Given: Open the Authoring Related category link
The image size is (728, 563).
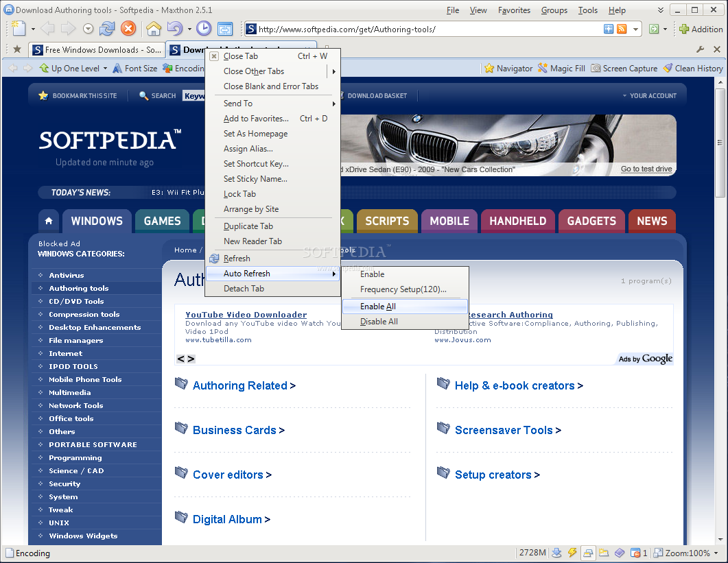Looking at the screenshot, I should pyautogui.click(x=244, y=385).
